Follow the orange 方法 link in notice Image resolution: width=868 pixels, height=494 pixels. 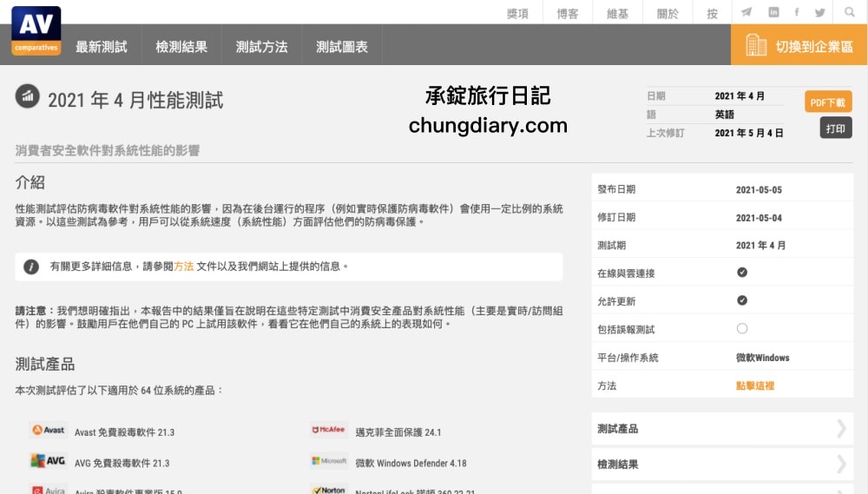tap(184, 267)
